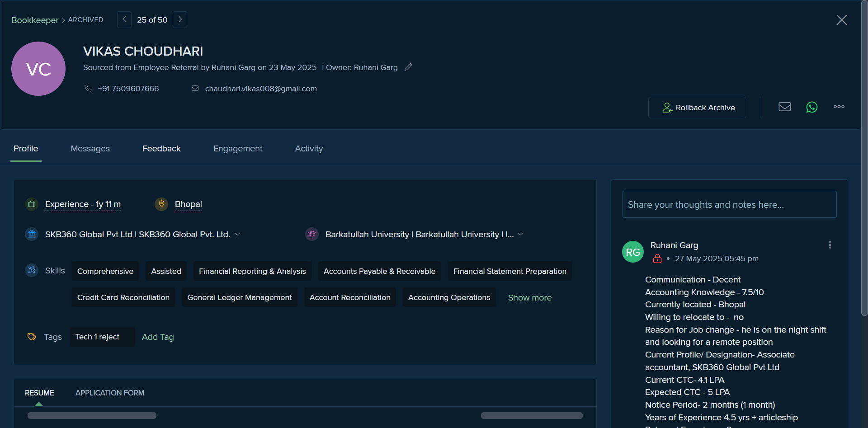Click the envelope icon beside email address

pos(195,88)
